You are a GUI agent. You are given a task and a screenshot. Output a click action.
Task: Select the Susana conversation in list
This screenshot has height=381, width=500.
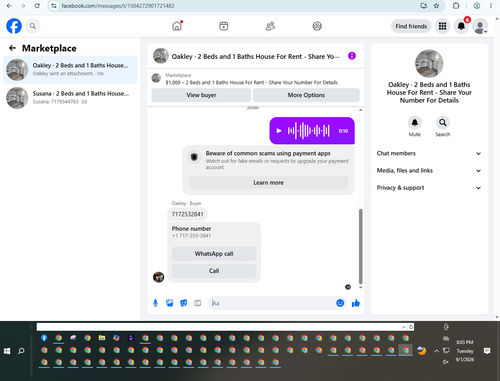pyautogui.click(x=70, y=98)
